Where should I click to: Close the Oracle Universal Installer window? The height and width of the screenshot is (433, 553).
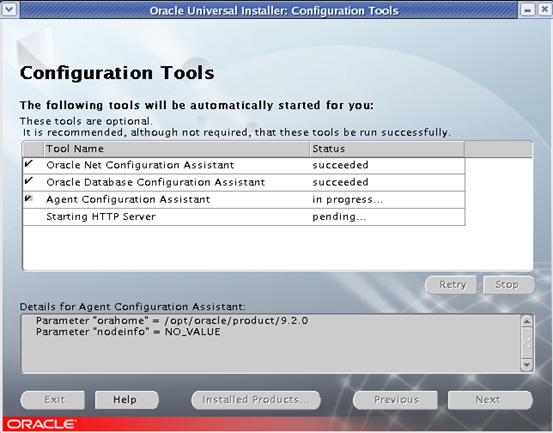pos(544,10)
